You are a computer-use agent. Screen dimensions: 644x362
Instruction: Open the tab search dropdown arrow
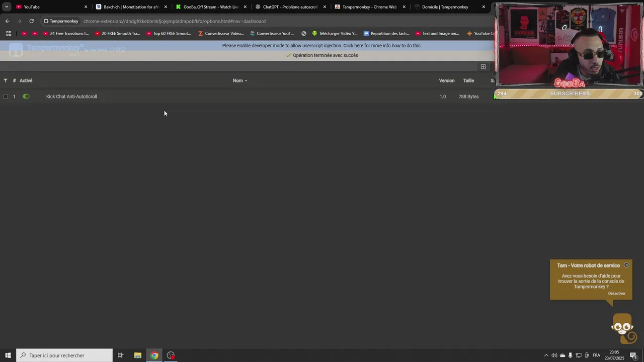click(7, 7)
